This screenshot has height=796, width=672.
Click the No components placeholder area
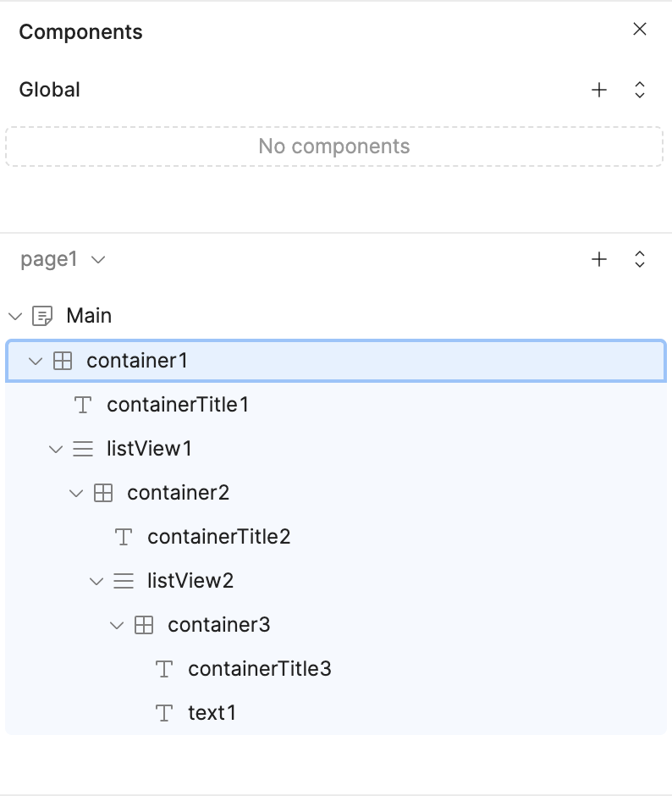tap(334, 146)
